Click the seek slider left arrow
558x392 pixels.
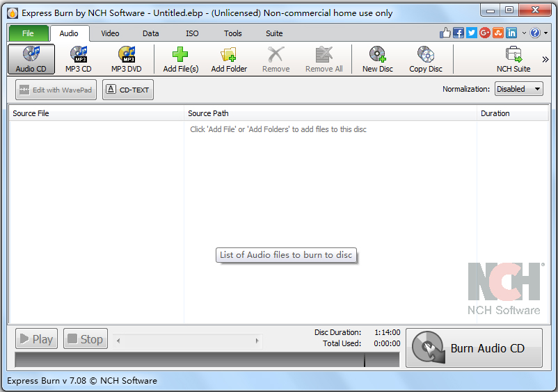click(x=118, y=341)
